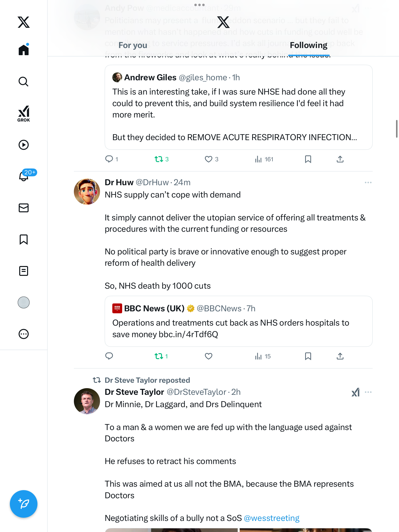Switch to the For you tab
The width and height of the screenshot is (399, 532).
pyautogui.click(x=133, y=45)
